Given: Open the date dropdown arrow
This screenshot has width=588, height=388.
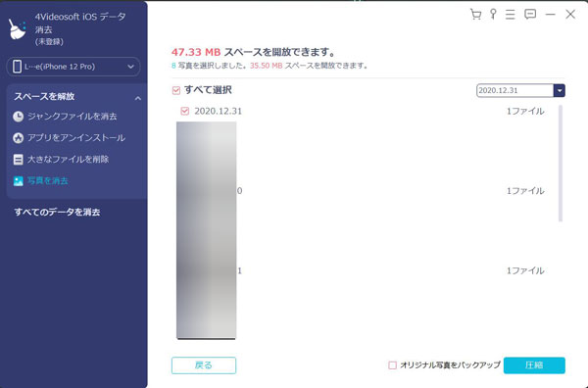Looking at the screenshot, I should (560, 90).
